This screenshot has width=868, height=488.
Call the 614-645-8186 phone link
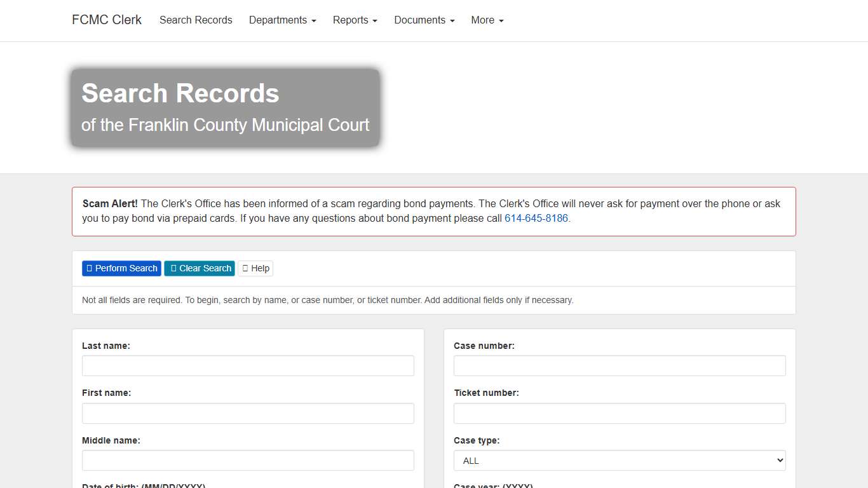coord(536,218)
